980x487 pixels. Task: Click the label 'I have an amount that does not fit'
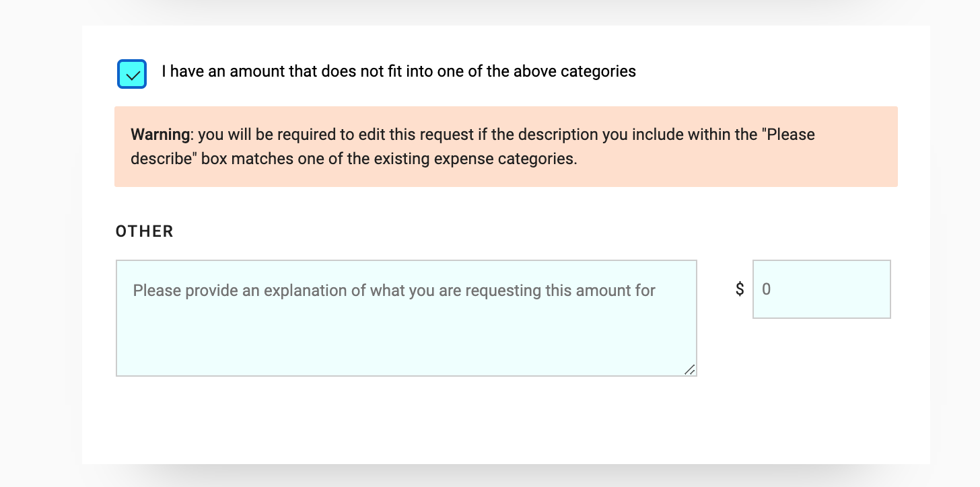(282, 71)
